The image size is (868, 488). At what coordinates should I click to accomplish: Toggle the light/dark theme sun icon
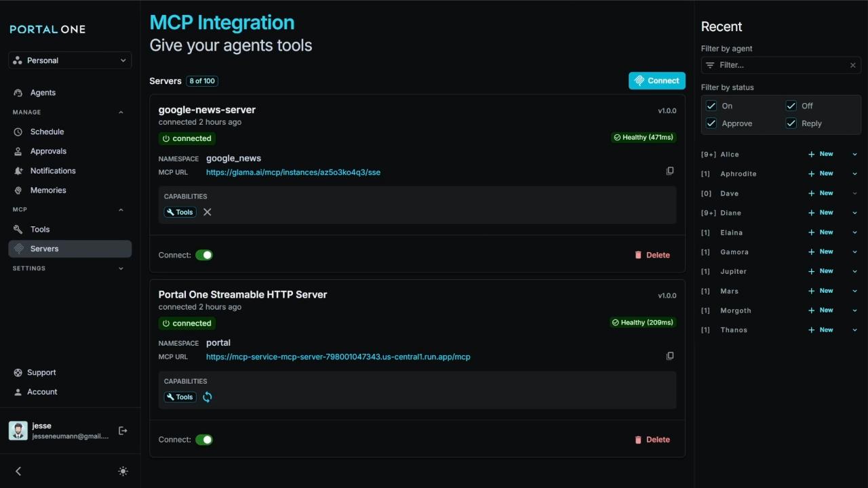pyautogui.click(x=123, y=471)
